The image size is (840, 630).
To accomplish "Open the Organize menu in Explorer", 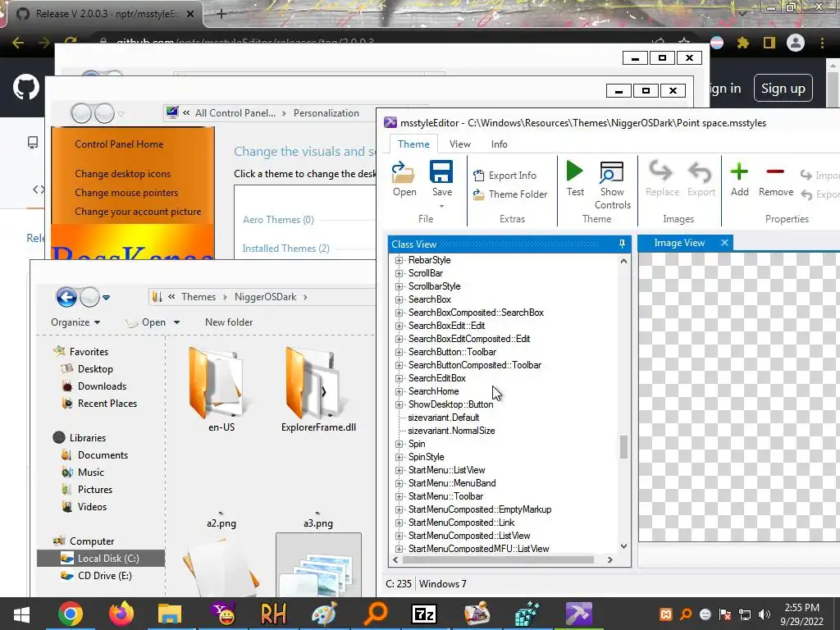I will click(x=75, y=322).
